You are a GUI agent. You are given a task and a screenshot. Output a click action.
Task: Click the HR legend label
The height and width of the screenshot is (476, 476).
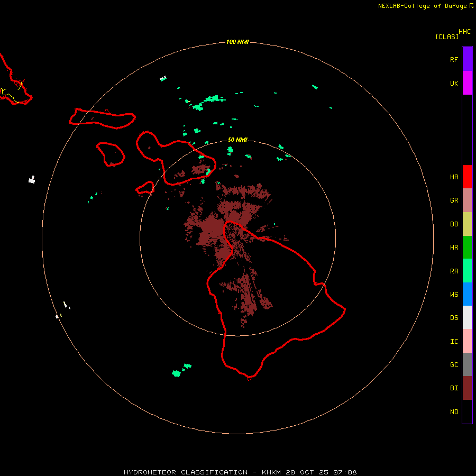coord(454,248)
